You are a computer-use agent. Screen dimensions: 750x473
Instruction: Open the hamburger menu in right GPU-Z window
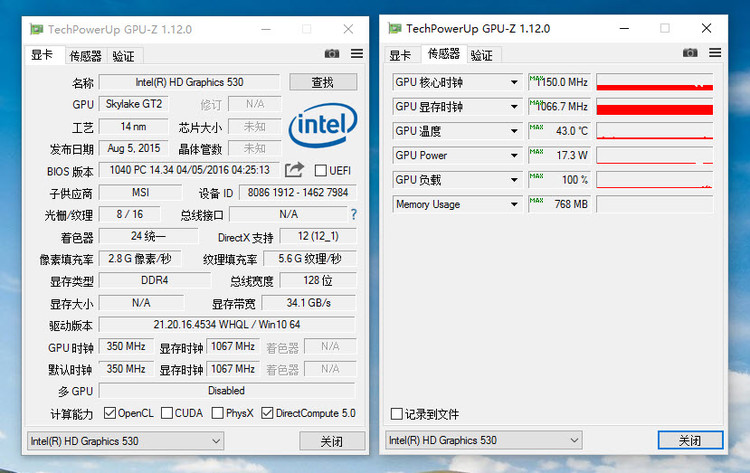coord(715,53)
